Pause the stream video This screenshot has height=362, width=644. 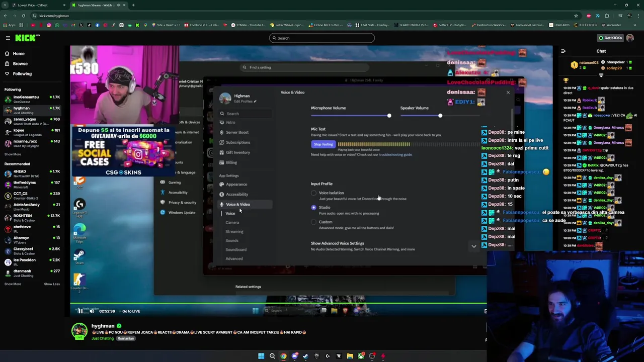[80, 311]
